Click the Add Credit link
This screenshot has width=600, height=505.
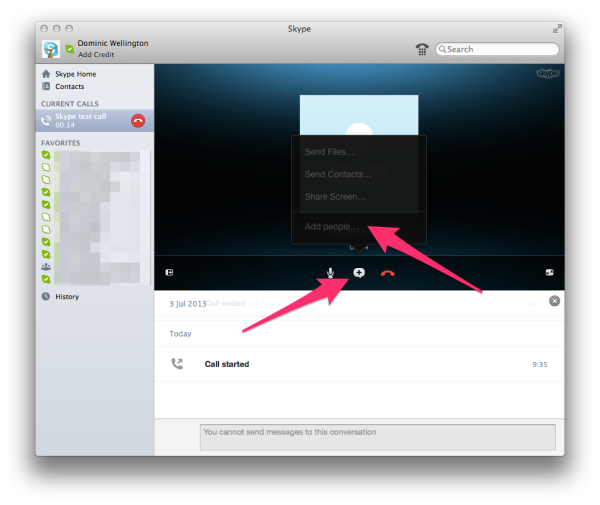(96, 55)
